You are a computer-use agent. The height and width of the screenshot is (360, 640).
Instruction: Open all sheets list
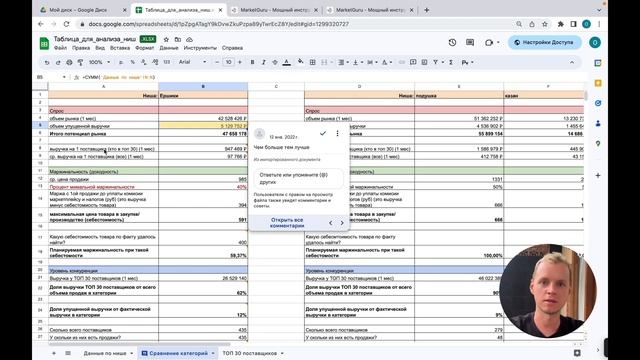point(68,353)
